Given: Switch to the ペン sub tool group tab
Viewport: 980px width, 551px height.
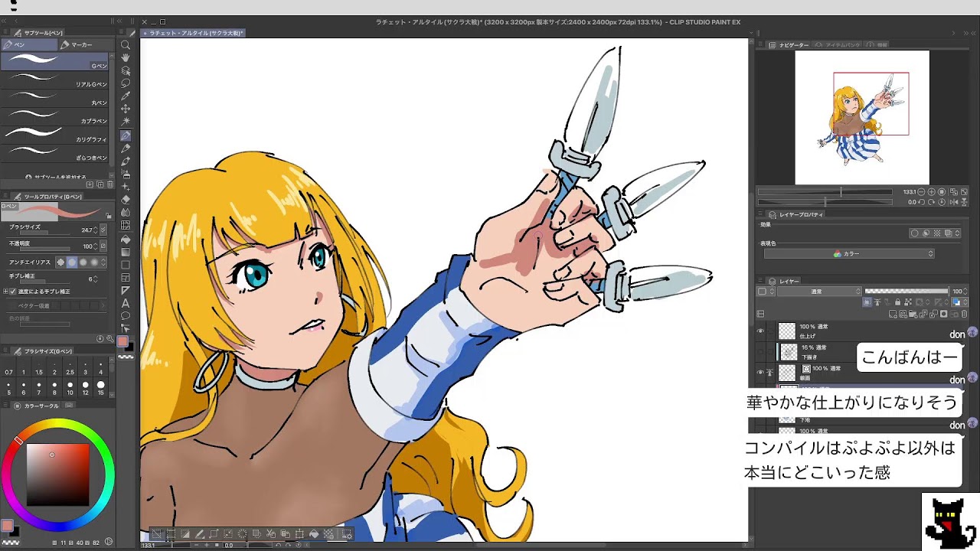Looking at the screenshot, I should click(28, 44).
